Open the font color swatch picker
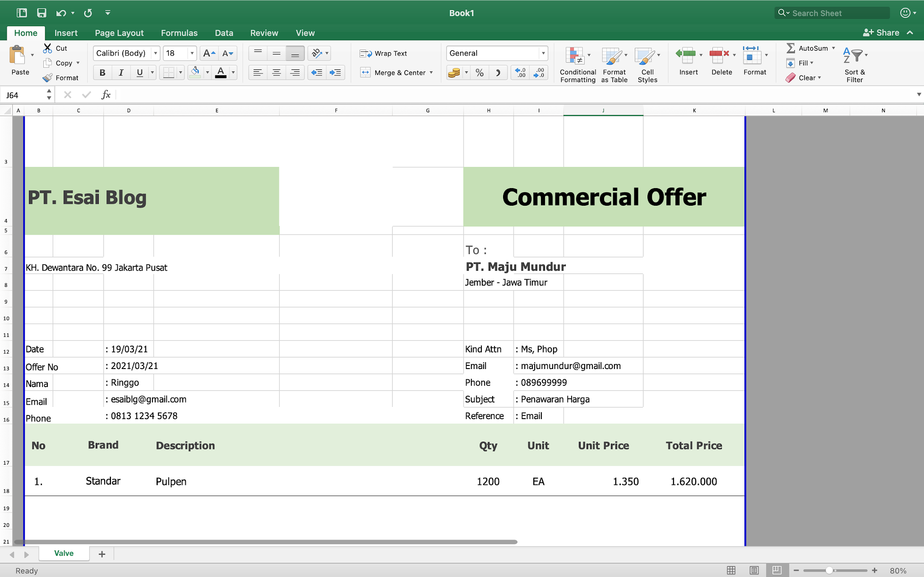Screen dimensions: 924x577 click(233, 72)
